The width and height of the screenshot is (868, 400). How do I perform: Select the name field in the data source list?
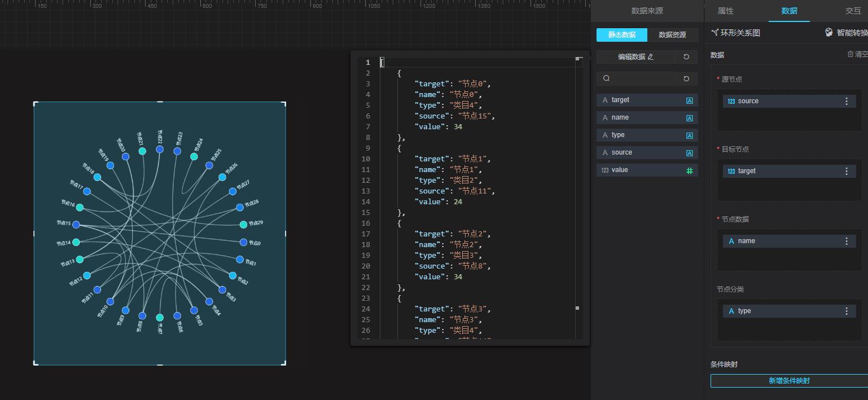click(x=647, y=118)
